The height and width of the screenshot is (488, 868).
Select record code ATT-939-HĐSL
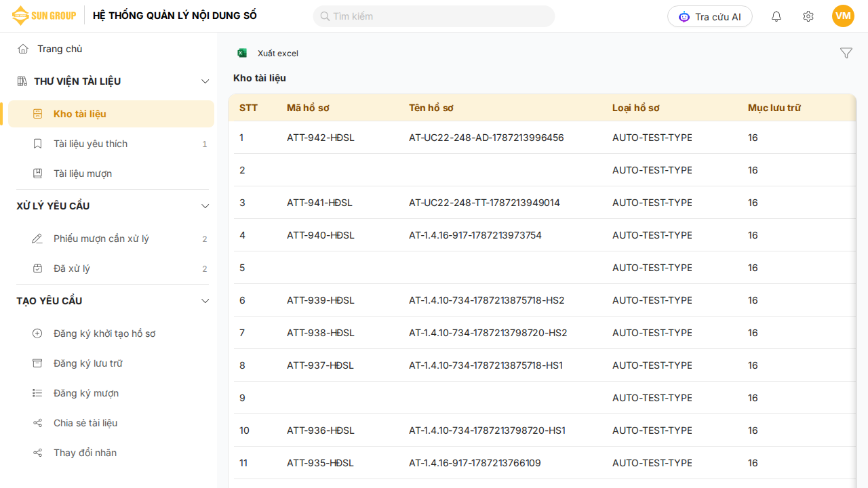tap(321, 300)
